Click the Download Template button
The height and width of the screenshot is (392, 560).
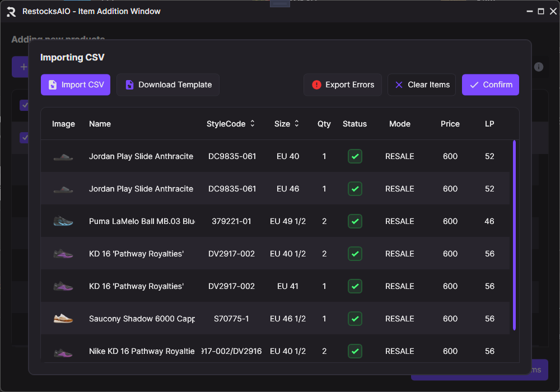point(168,85)
